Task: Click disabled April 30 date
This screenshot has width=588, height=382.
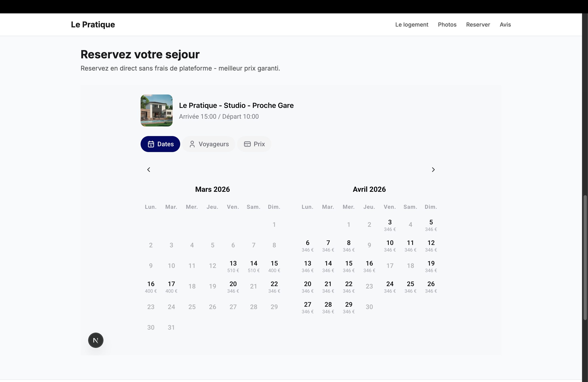Action: 369,307
